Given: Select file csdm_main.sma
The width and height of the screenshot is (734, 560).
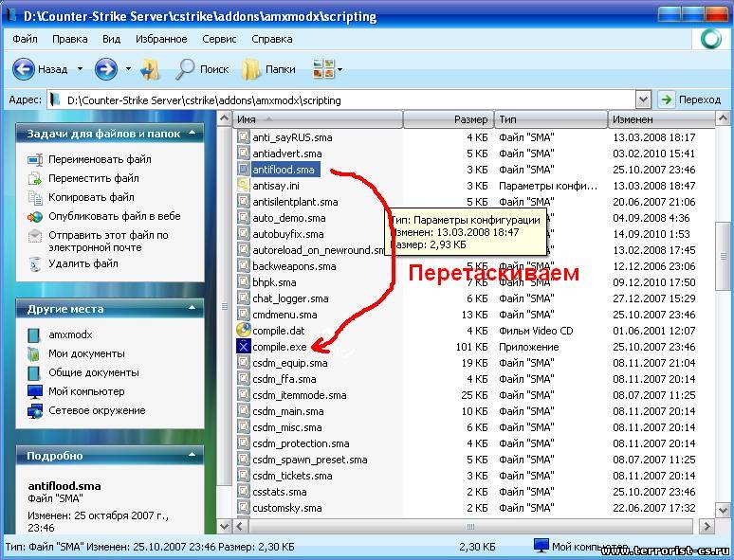Looking at the screenshot, I should (x=288, y=411).
